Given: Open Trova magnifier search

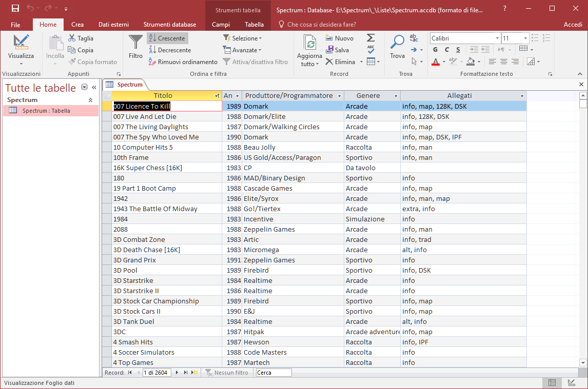Looking at the screenshot, I should 397,47.
